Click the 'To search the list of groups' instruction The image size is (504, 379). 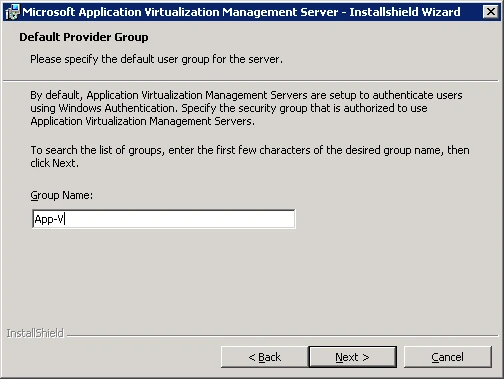tap(250, 156)
